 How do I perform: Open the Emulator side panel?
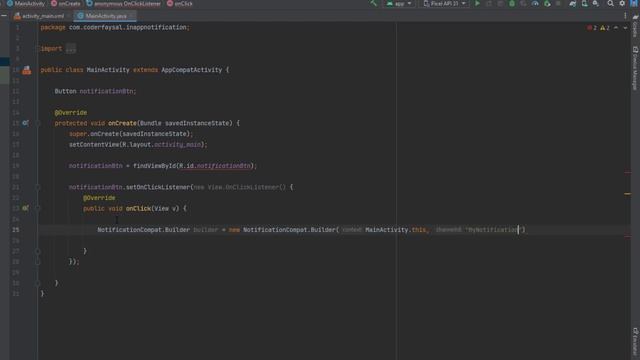coord(635,341)
